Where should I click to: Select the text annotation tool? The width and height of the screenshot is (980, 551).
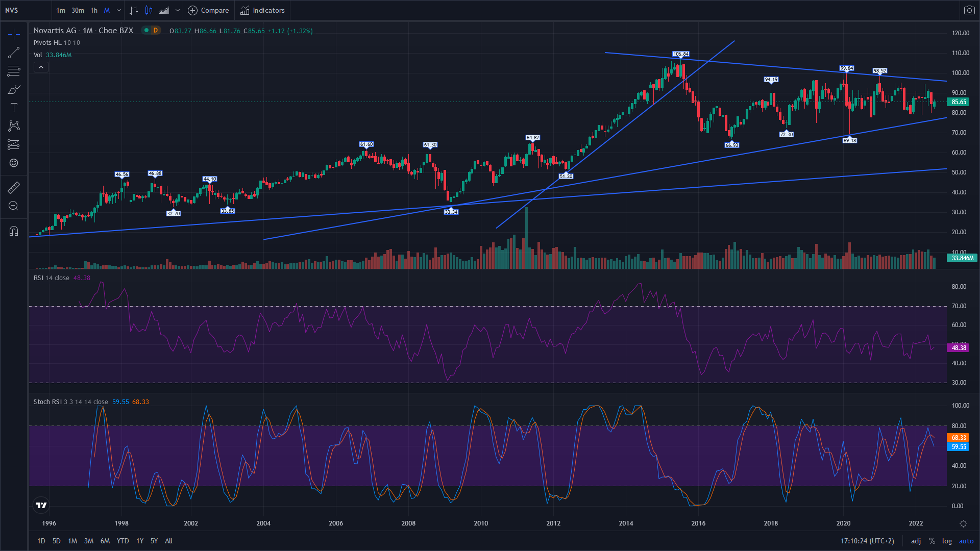14,108
